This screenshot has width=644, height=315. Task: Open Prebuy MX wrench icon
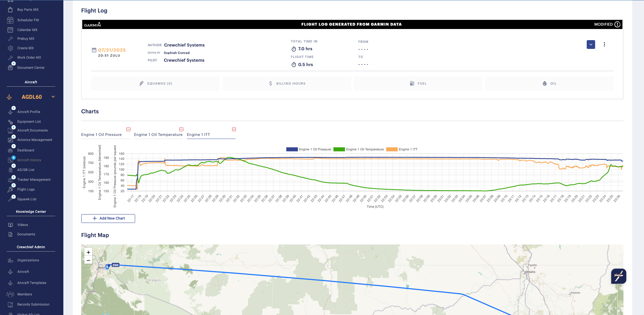pyautogui.click(x=10, y=39)
